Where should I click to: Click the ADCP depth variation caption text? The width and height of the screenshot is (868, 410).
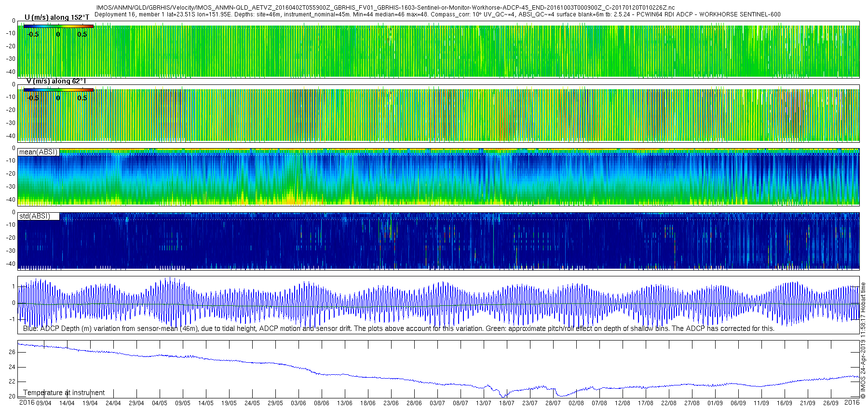pos(398,328)
